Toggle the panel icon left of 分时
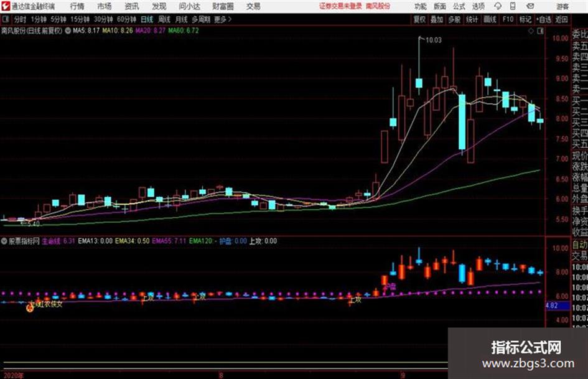The width and height of the screenshot is (588, 379). click(x=5, y=19)
